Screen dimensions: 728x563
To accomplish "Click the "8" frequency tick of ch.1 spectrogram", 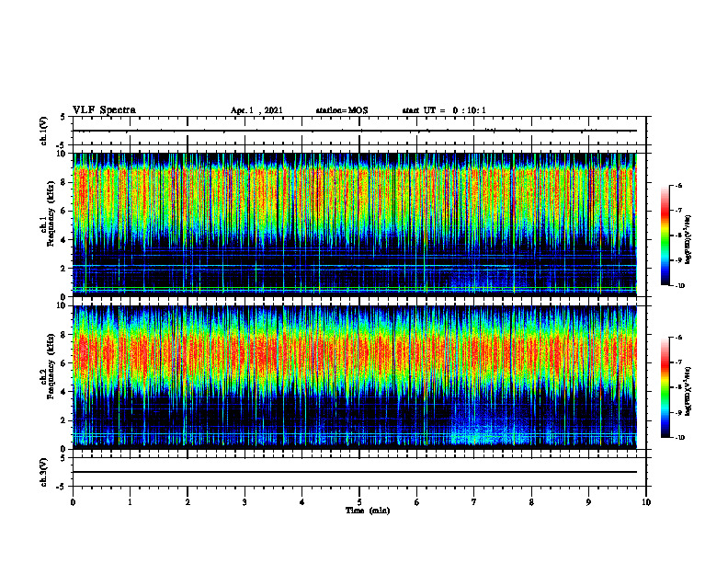I will 64,182.
